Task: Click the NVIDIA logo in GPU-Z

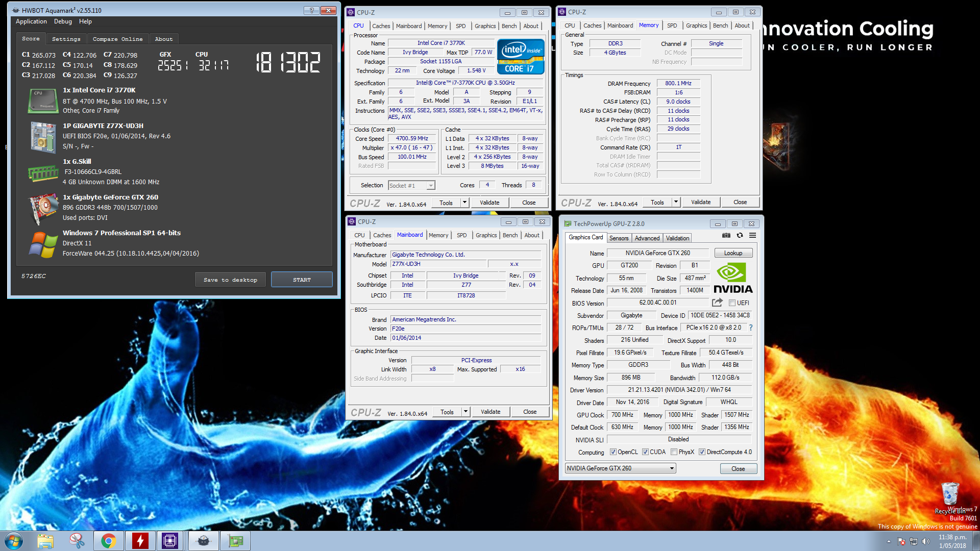Action: (x=733, y=278)
